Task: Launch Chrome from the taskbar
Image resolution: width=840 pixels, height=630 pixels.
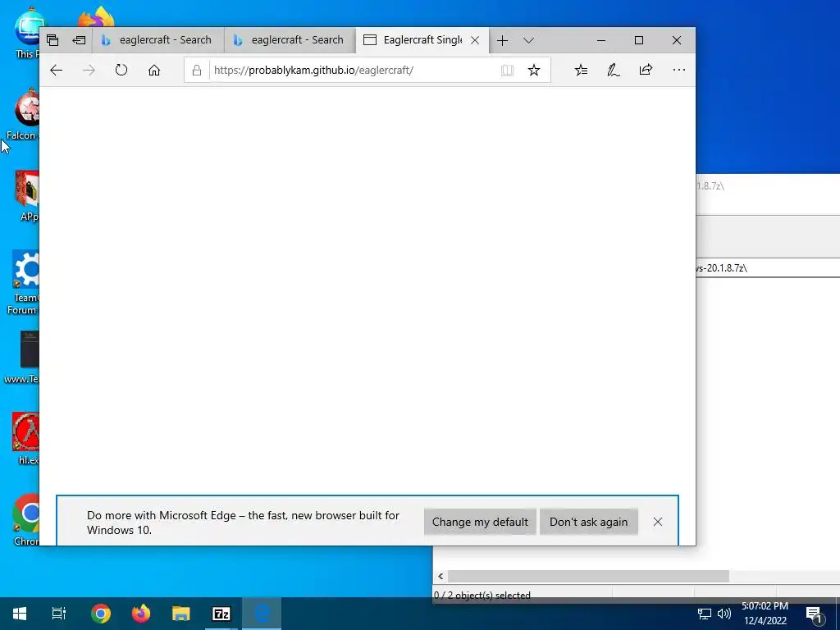Action: click(x=101, y=614)
